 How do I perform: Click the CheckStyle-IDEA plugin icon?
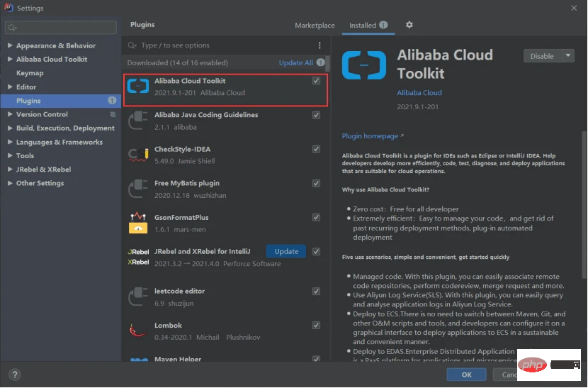point(137,155)
